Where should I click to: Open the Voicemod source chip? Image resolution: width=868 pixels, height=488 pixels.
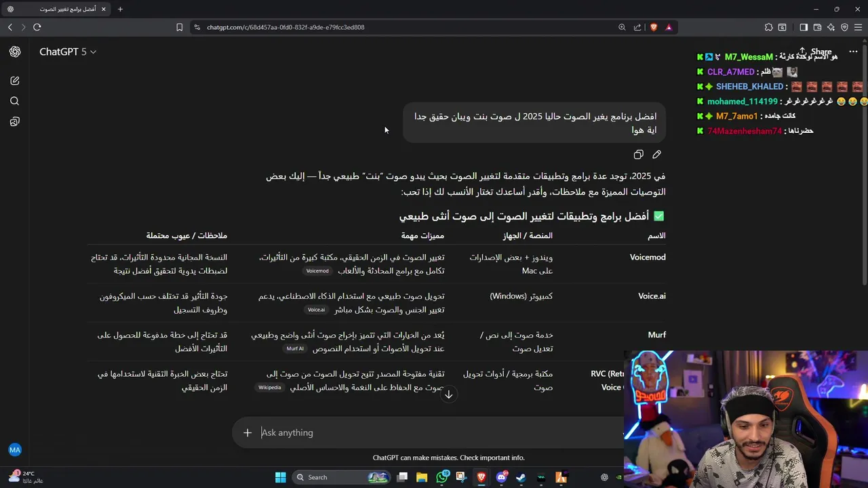click(x=317, y=271)
